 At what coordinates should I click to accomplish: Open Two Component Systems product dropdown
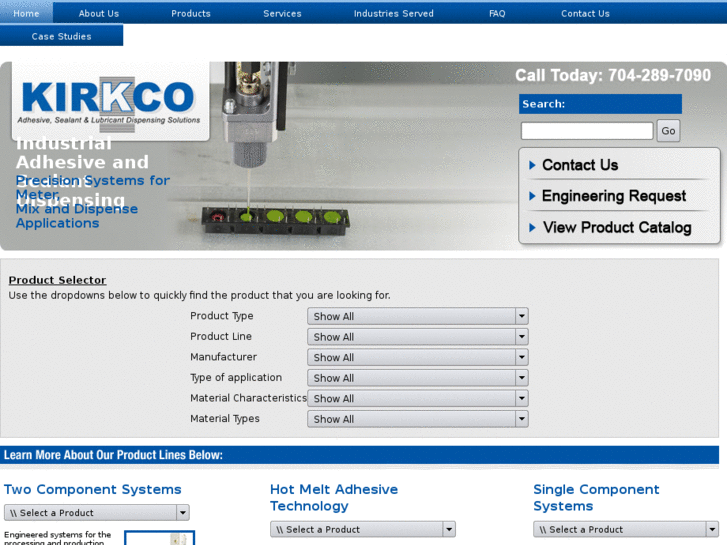[97, 513]
